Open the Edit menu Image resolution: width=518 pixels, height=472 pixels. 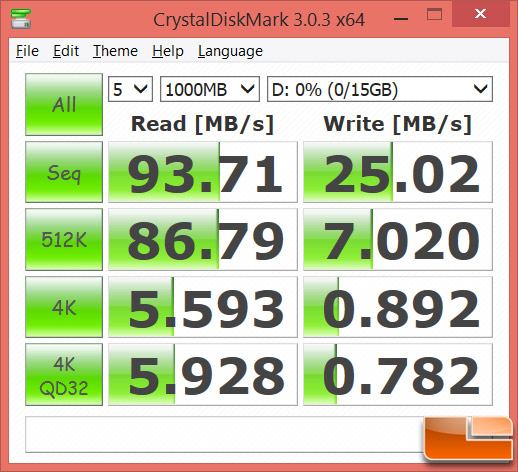pyautogui.click(x=66, y=51)
